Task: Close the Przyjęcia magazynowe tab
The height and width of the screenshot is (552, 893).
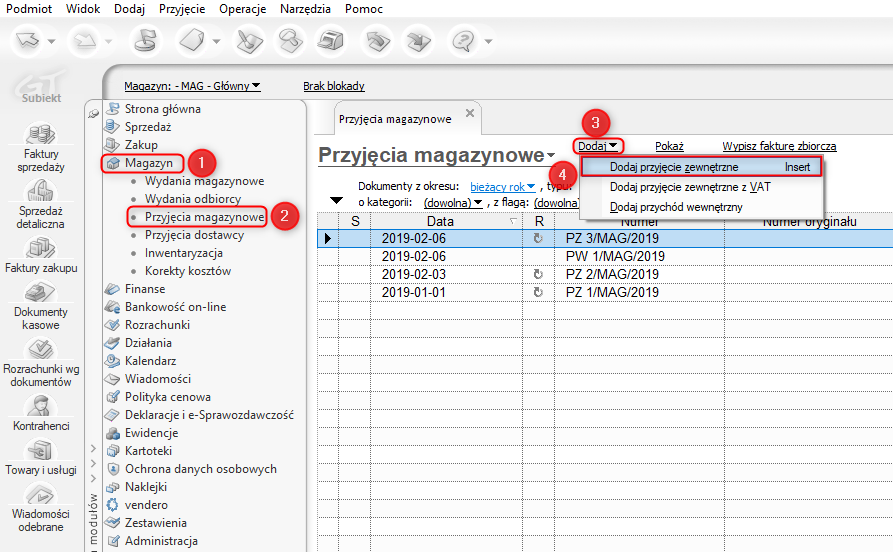Action: (470, 114)
